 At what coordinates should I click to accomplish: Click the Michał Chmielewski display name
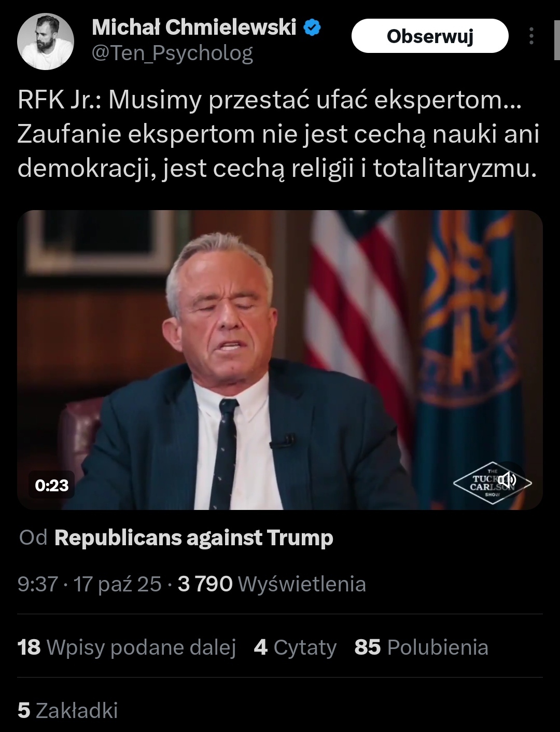pyautogui.click(x=194, y=27)
